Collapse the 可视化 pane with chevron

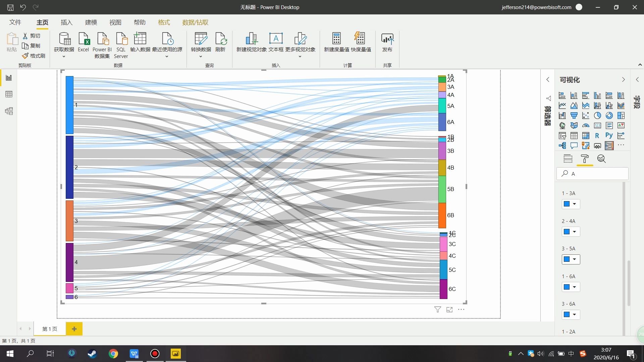tap(623, 80)
